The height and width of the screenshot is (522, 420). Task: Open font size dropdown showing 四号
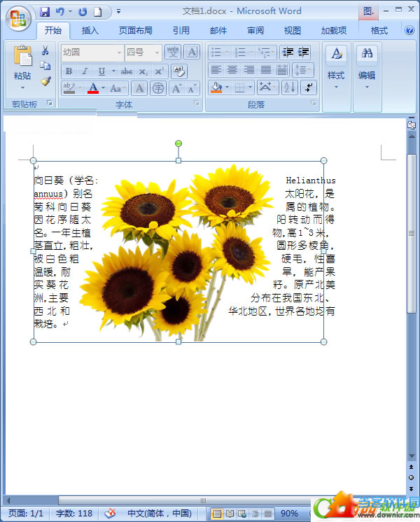pyautogui.click(x=157, y=52)
